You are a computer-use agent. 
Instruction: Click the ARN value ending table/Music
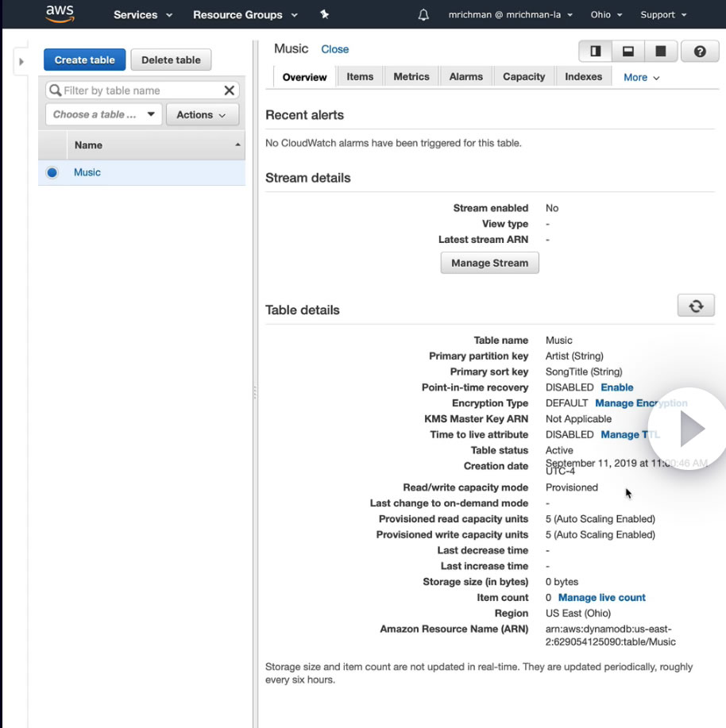(x=610, y=636)
